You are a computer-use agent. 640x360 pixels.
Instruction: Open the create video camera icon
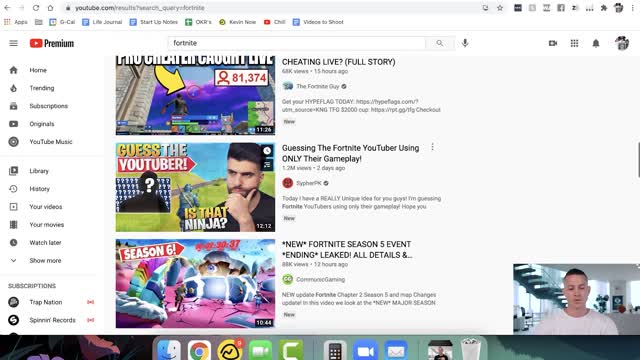pos(553,43)
